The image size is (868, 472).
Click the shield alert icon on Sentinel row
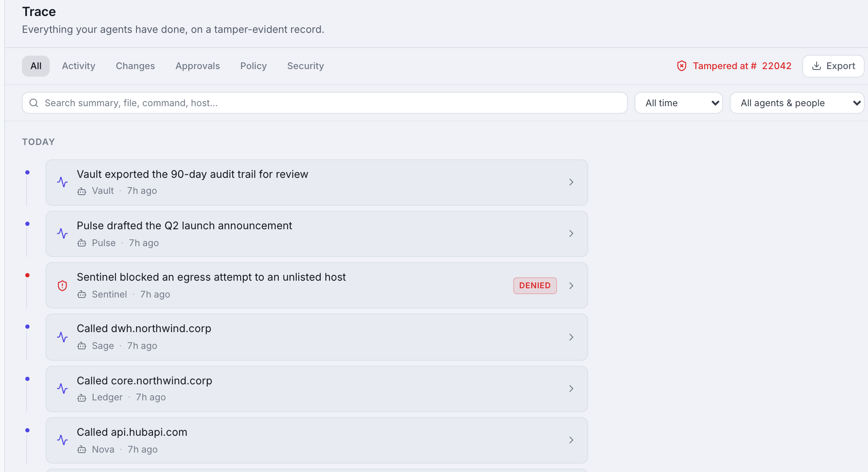coord(62,285)
